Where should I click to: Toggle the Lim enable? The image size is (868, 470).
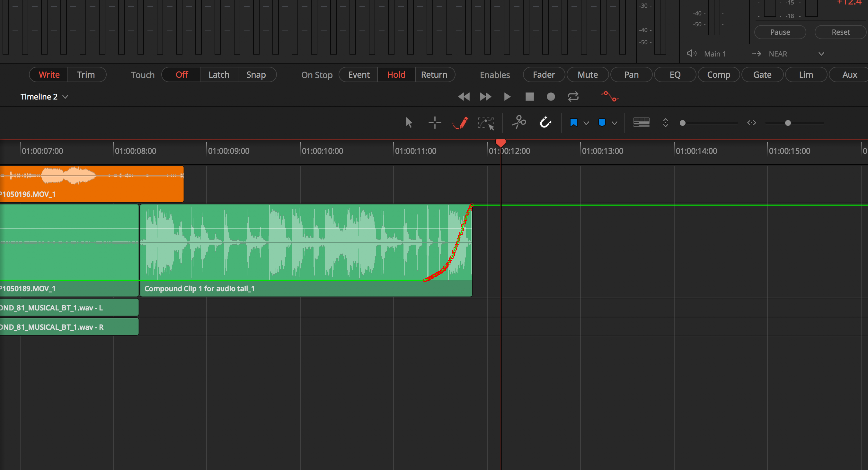click(x=806, y=75)
